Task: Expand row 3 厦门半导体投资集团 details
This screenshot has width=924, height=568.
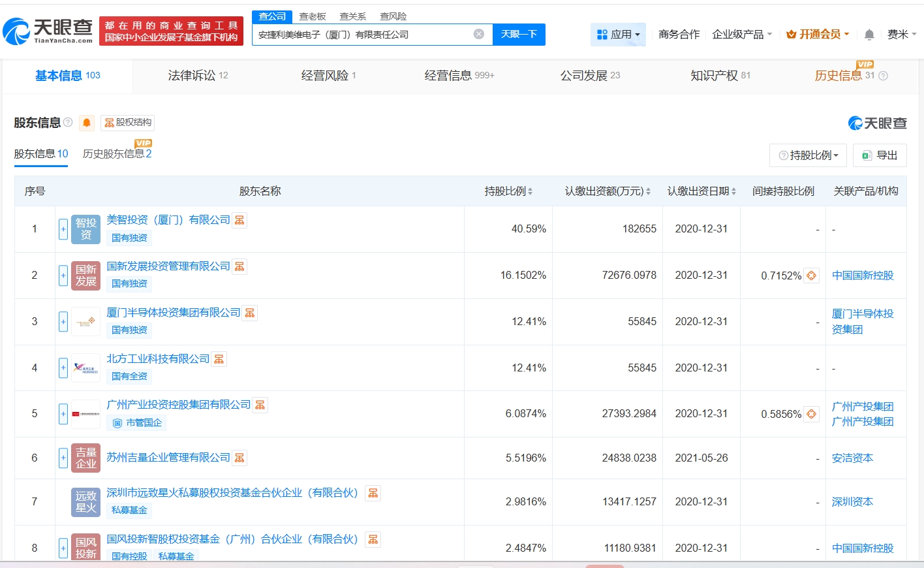Action: (63, 322)
